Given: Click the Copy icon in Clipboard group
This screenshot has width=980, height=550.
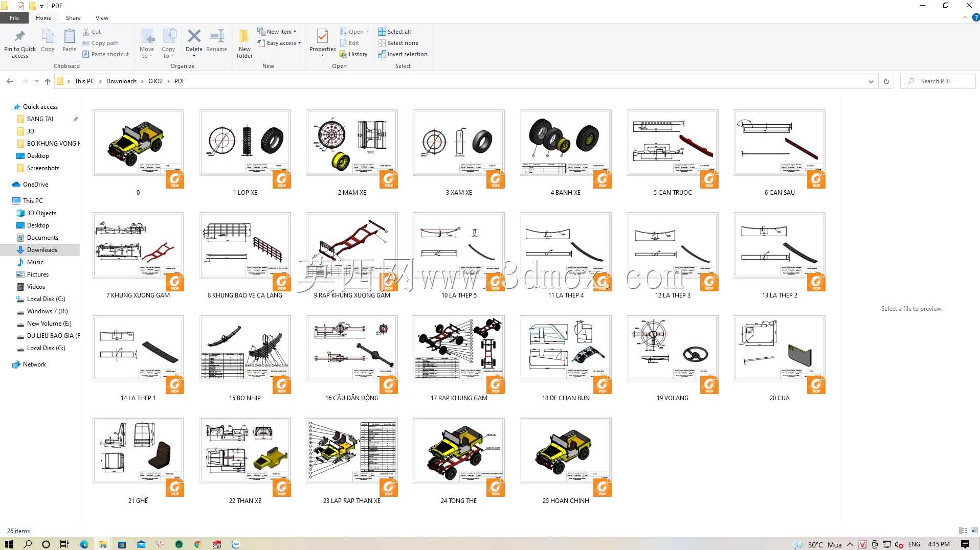Looking at the screenshot, I should 48,36.
